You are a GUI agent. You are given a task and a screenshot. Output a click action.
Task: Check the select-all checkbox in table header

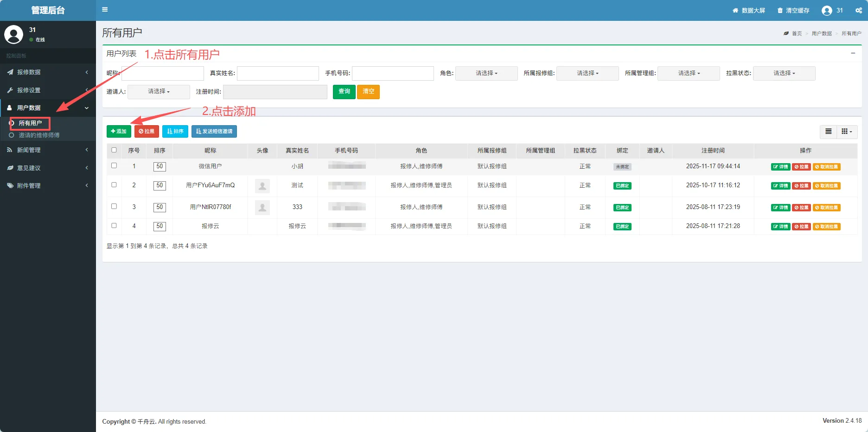pyautogui.click(x=114, y=150)
